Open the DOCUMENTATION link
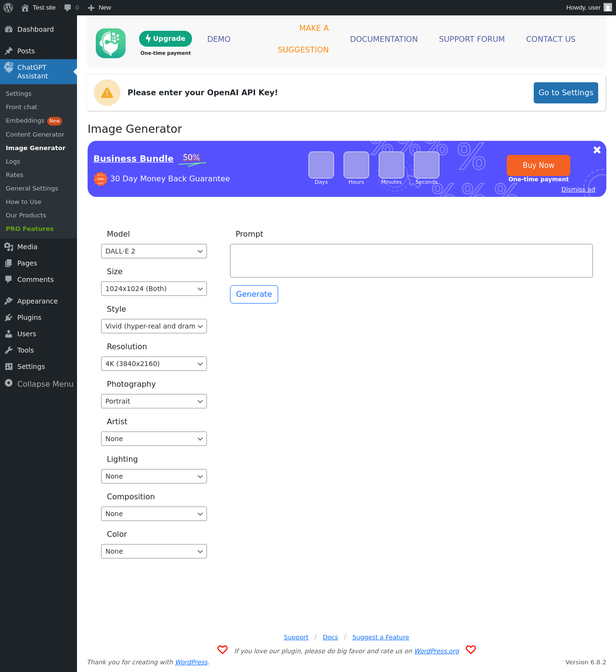The height and width of the screenshot is (672, 616). (x=384, y=39)
